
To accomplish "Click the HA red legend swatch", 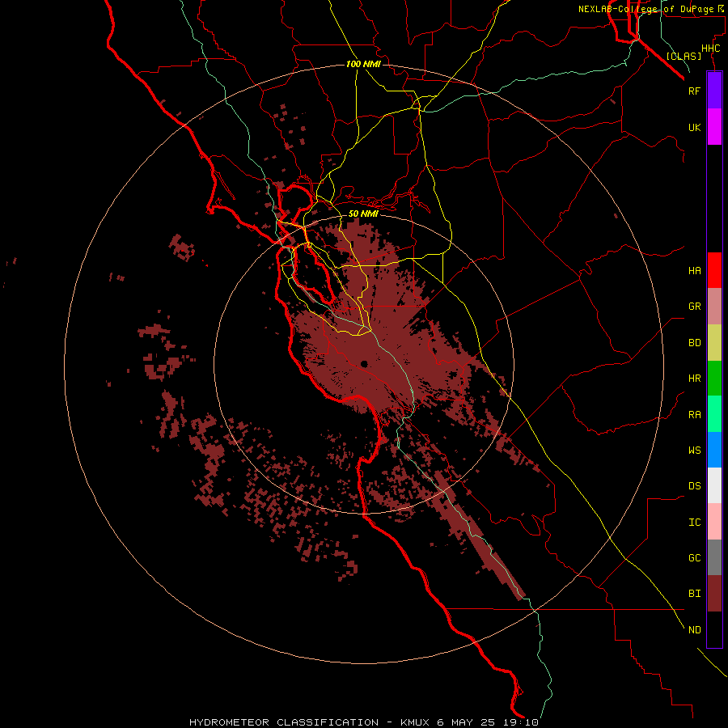I will click(x=714, y=270).
